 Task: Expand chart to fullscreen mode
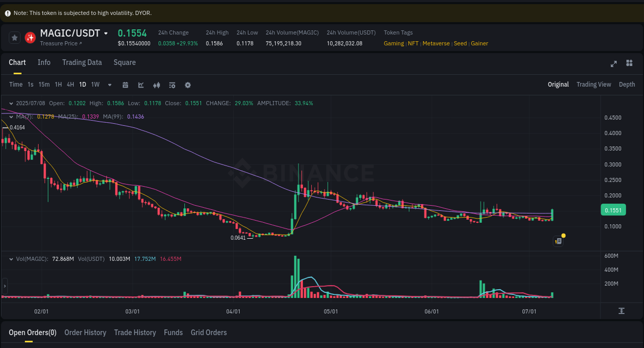[x=614, y=63]
